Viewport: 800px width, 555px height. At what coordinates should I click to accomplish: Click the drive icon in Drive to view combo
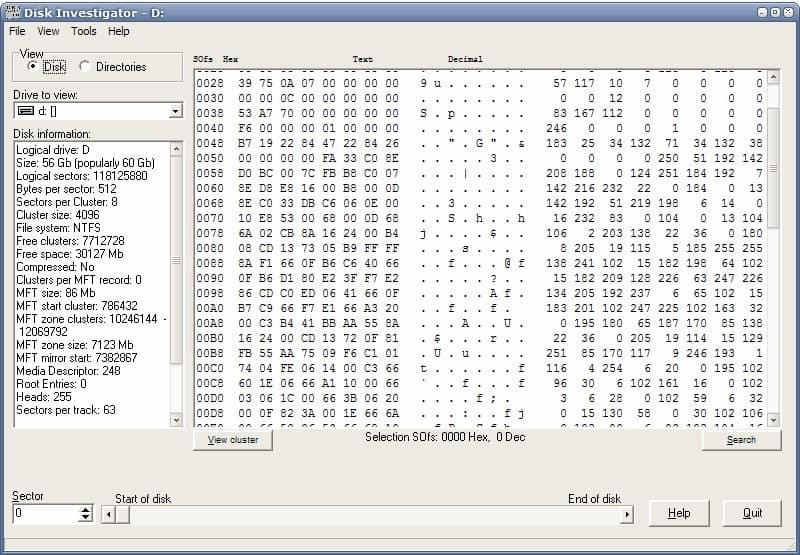tap(25, 111)
